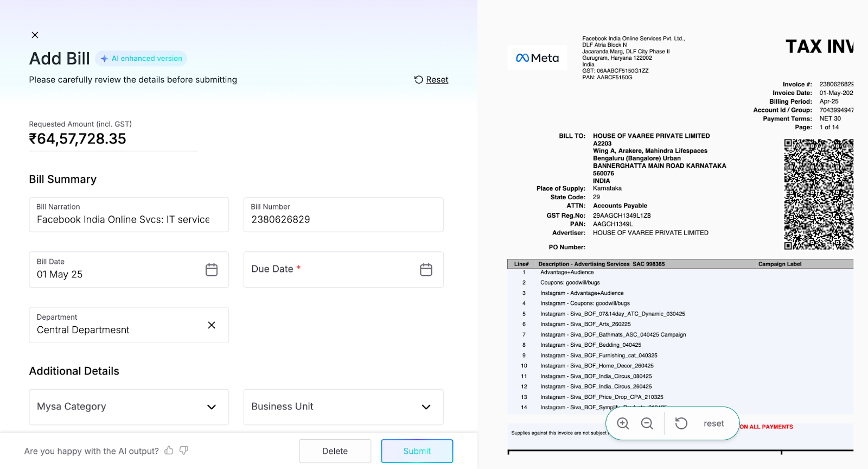Click the Delete button
The height and width of the screenshot is (469, 868).
[x=335, y=451]
